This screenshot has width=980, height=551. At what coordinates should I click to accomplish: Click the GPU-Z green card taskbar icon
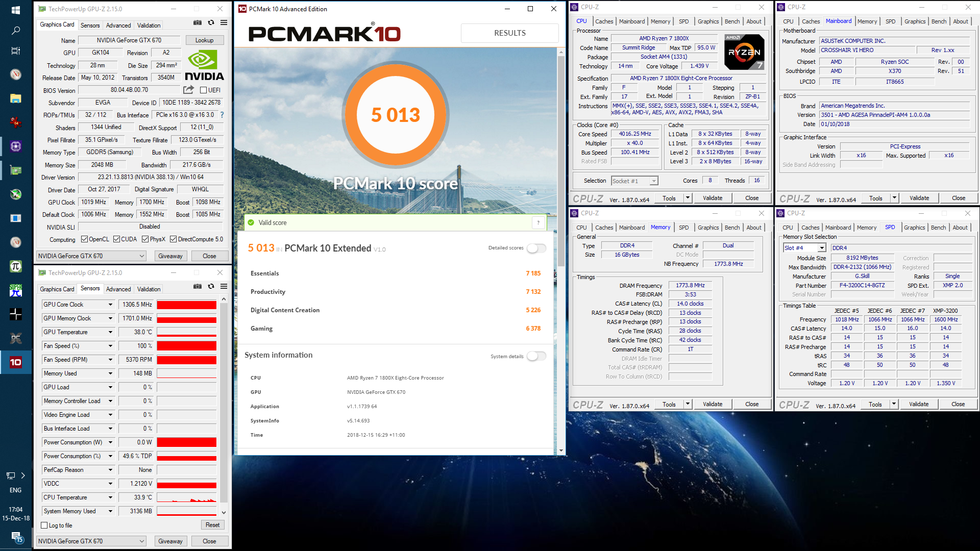(x=15, y=170)
